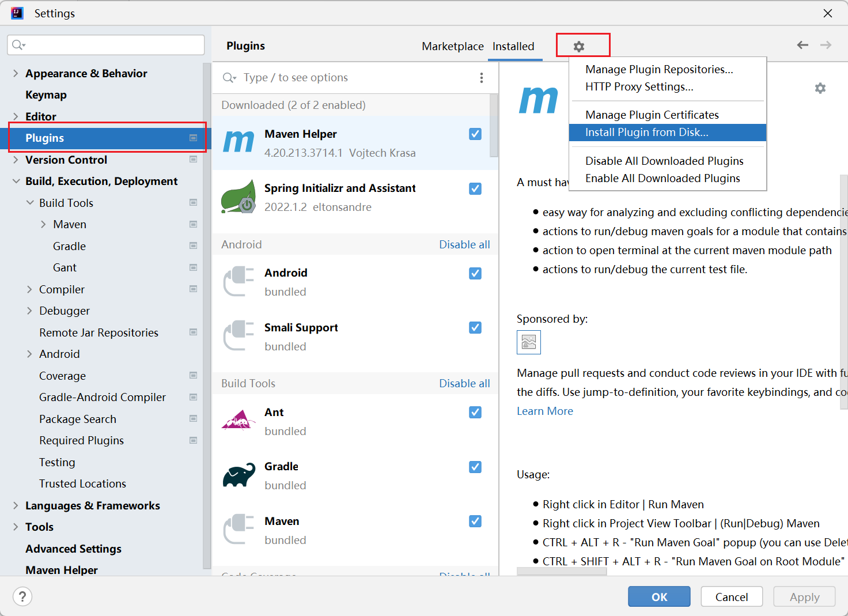848x616 pixels.
Task: Click search magnifier icon in plugin filter
Action: click(229, 78)
